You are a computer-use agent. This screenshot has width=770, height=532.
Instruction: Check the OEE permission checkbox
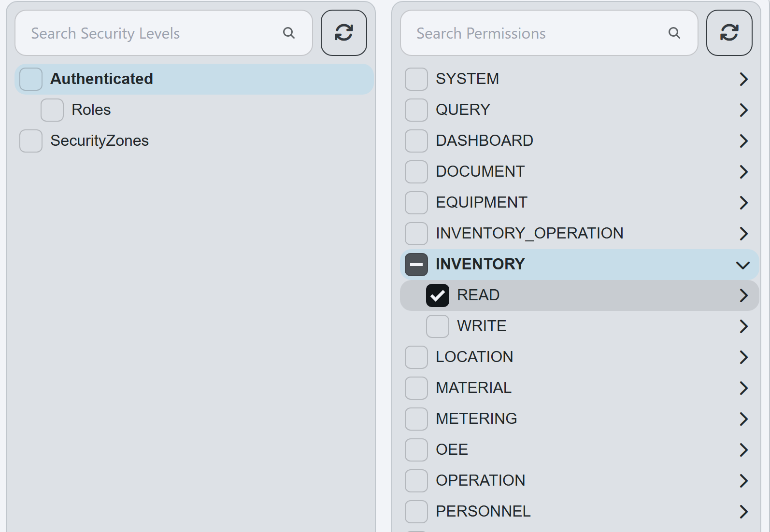416,450
